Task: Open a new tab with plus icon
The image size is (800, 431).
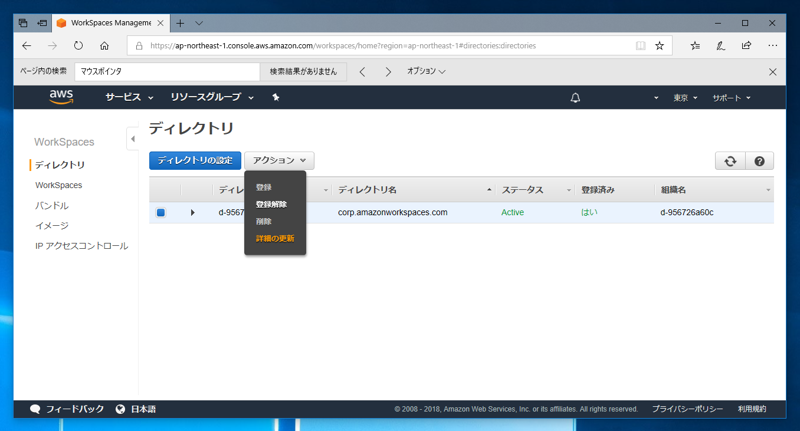Action: [x=180, y=23]
